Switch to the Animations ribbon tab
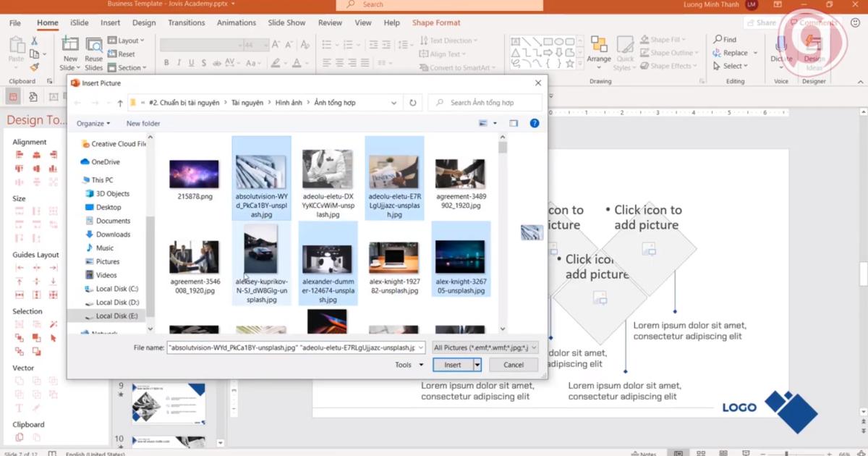Image resolution: width=868 pixels, height=456 pixels. [236, 22]
